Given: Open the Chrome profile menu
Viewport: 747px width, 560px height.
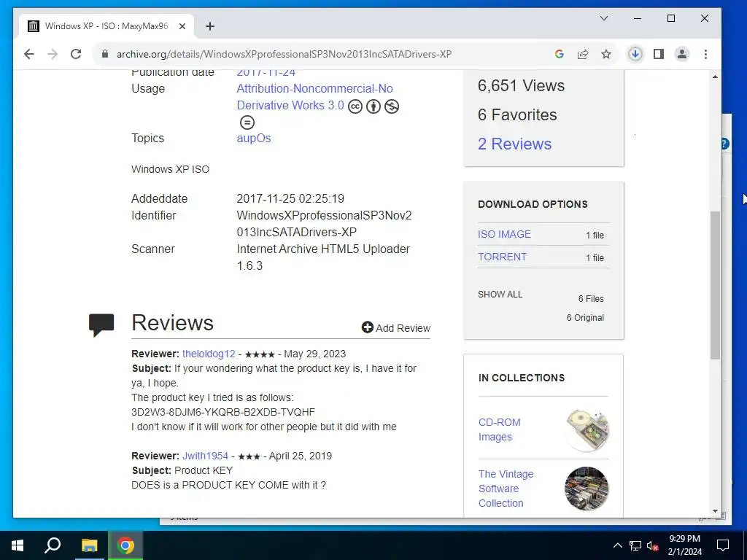Looking at the screenshot, I should point(682,54).
